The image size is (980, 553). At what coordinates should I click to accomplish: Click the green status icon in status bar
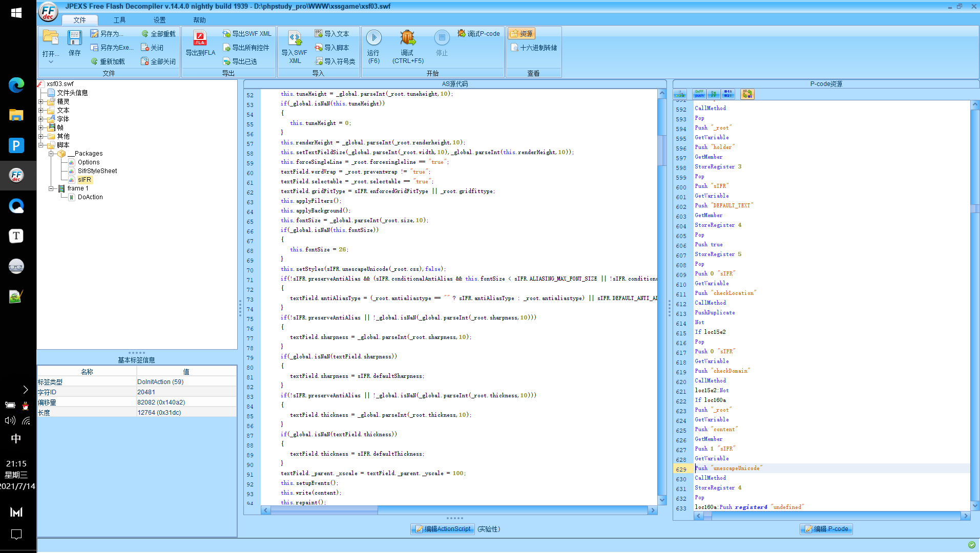click(x=972, y=545)
